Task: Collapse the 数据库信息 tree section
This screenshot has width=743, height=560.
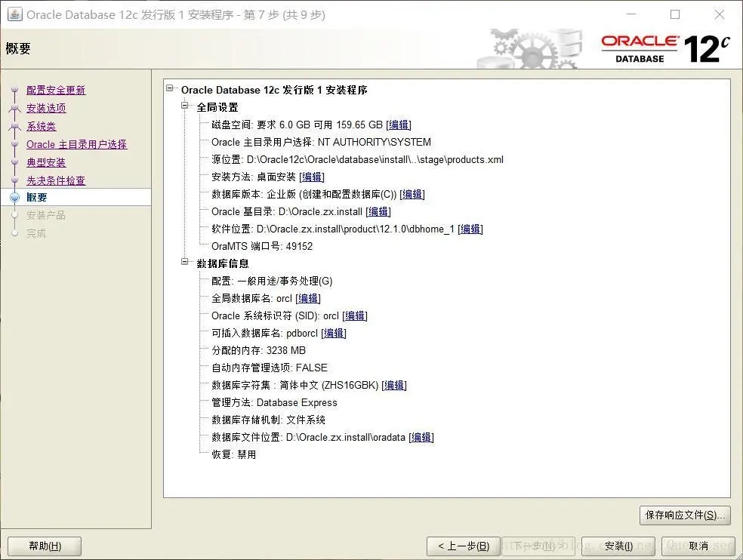Action: pyautogui.click(x=185, y=262)
